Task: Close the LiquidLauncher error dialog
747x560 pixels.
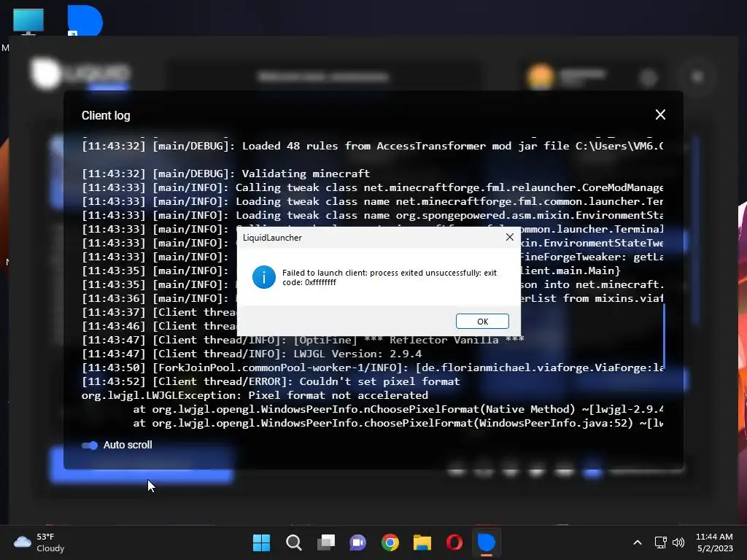Action: click(x=509, y=237)
